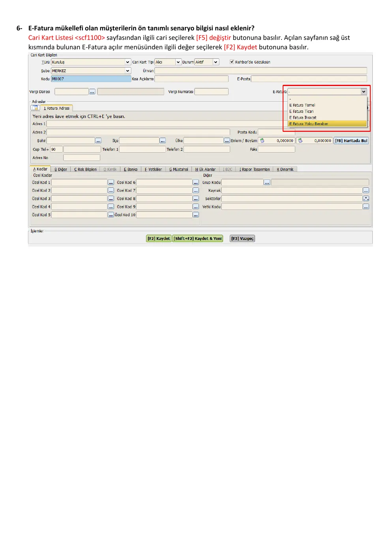Open the Özel Kod 10 lookup button
This screenshot has height=554, width=392.
pyautogui.click(x=196, y=215)
